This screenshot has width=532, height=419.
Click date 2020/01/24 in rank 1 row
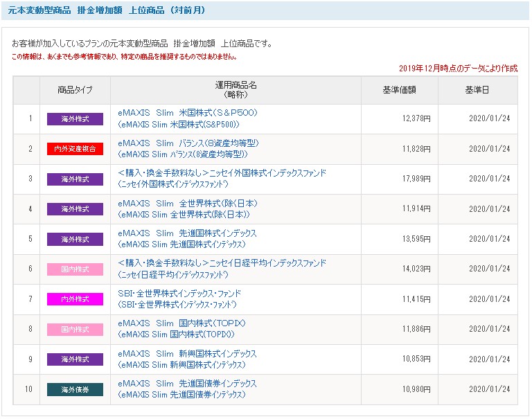(489, 118)
